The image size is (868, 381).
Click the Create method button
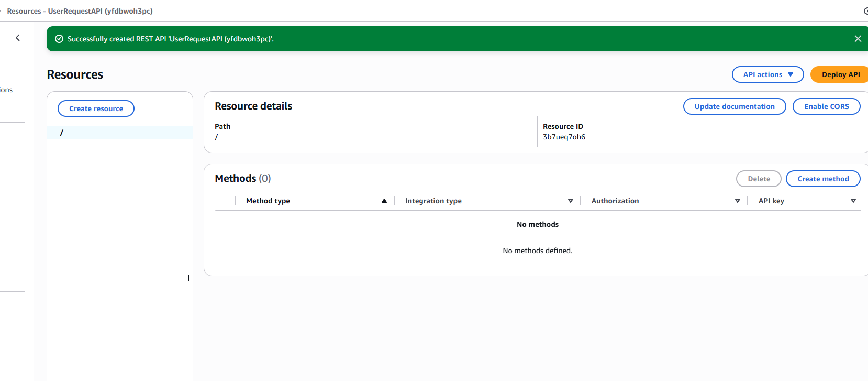pyautogui.click(x=822, y=179)
